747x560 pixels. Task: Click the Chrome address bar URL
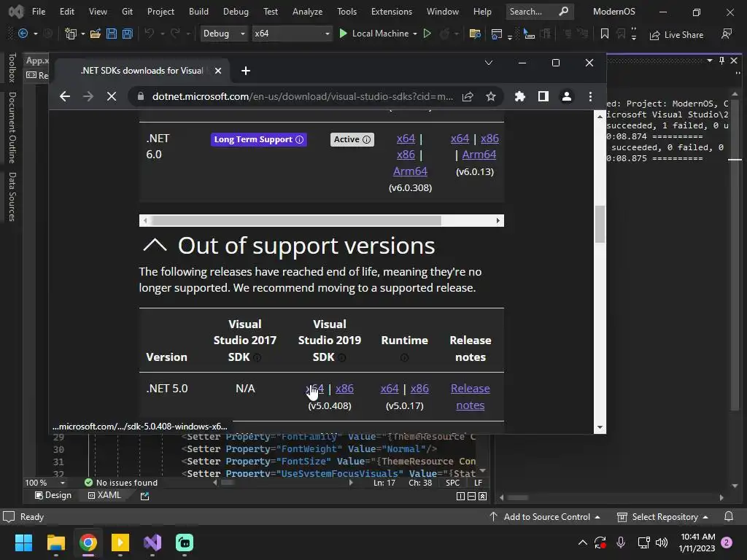coord(303,97)
